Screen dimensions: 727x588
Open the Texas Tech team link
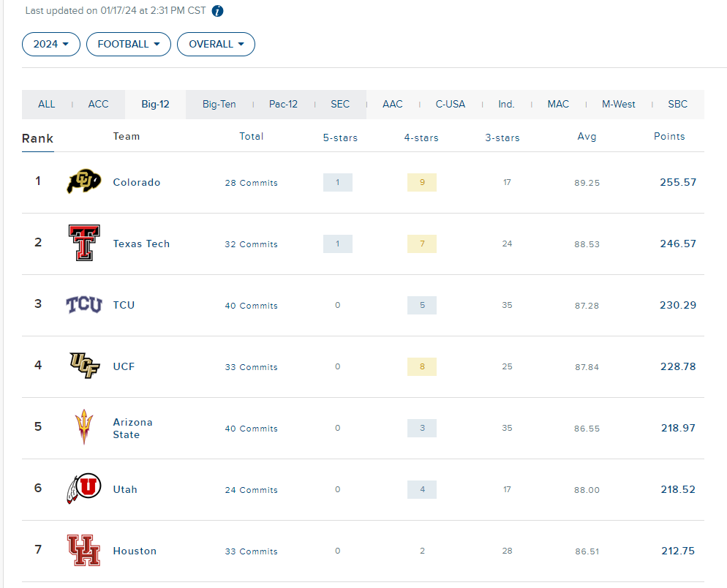(141, 244)
